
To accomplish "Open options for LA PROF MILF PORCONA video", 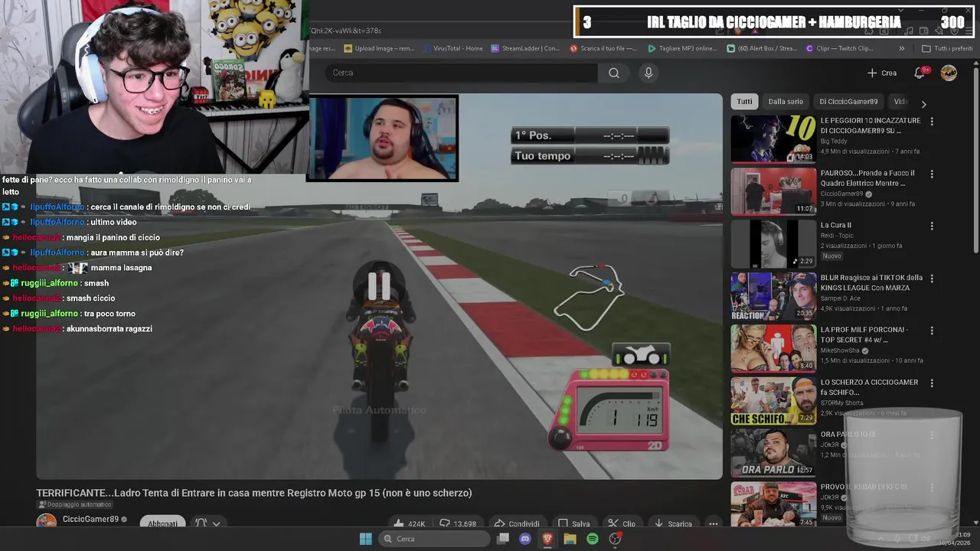I will (932, 331).
